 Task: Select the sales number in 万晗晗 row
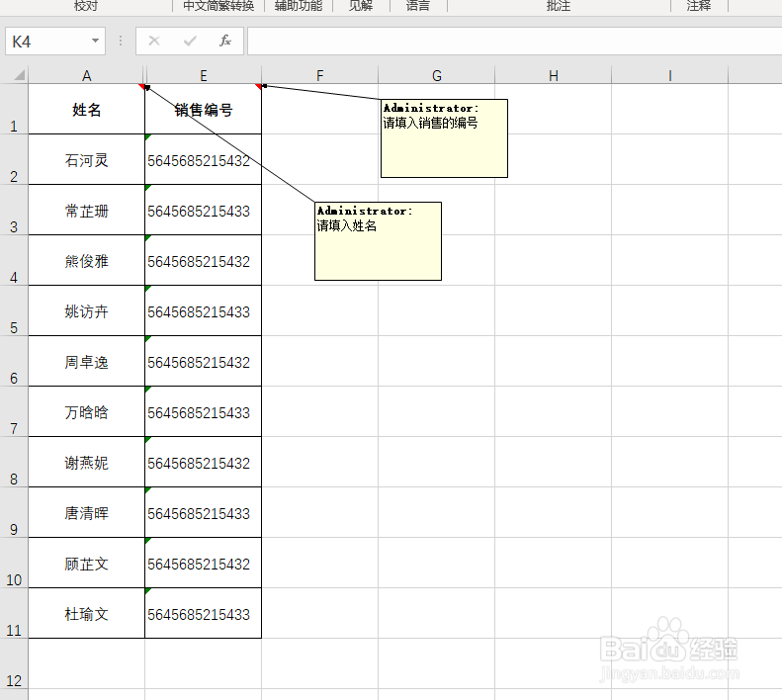tap(203, 411)
